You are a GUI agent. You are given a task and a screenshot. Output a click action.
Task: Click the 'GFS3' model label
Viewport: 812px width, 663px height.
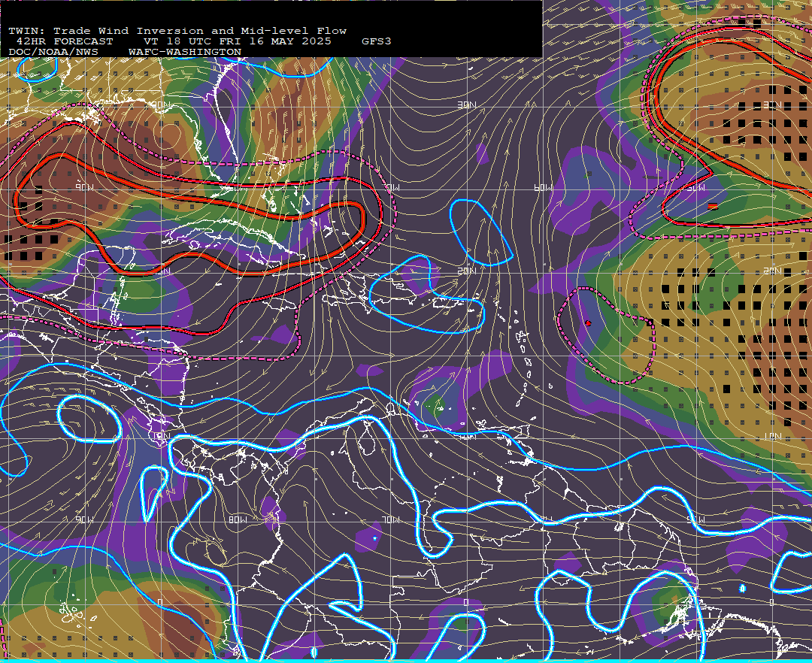pos(377,41)
